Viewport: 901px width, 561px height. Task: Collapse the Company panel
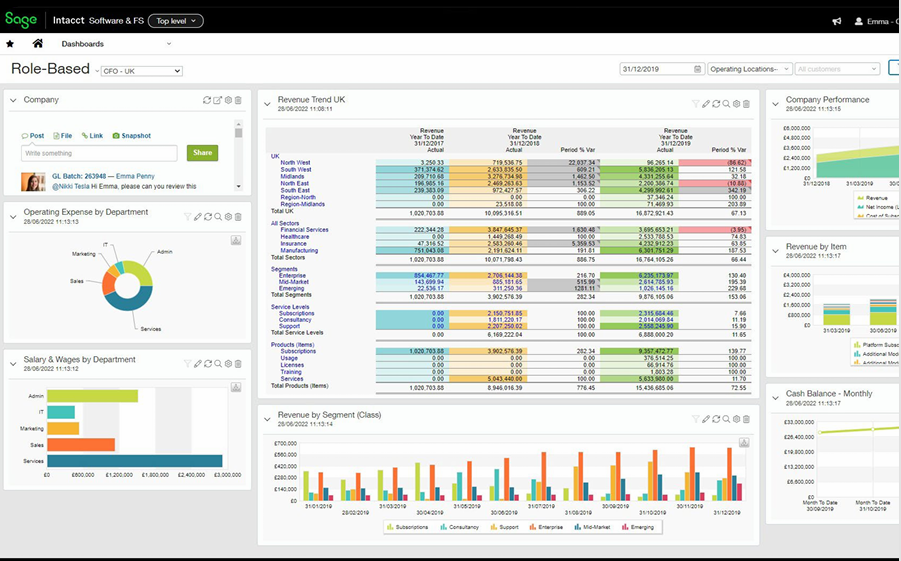(x=13, y=100)
